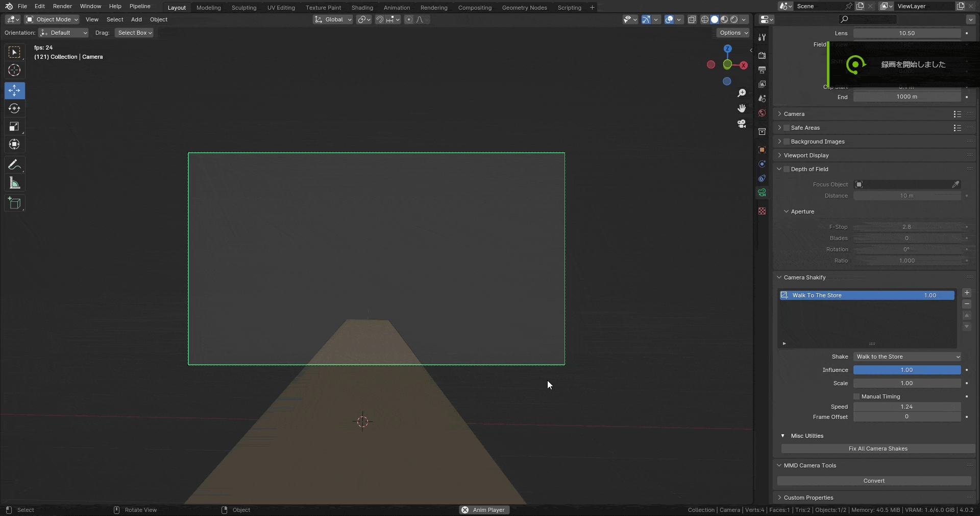Choose the Scale tool
980x516 pixels.
point(14,127)
